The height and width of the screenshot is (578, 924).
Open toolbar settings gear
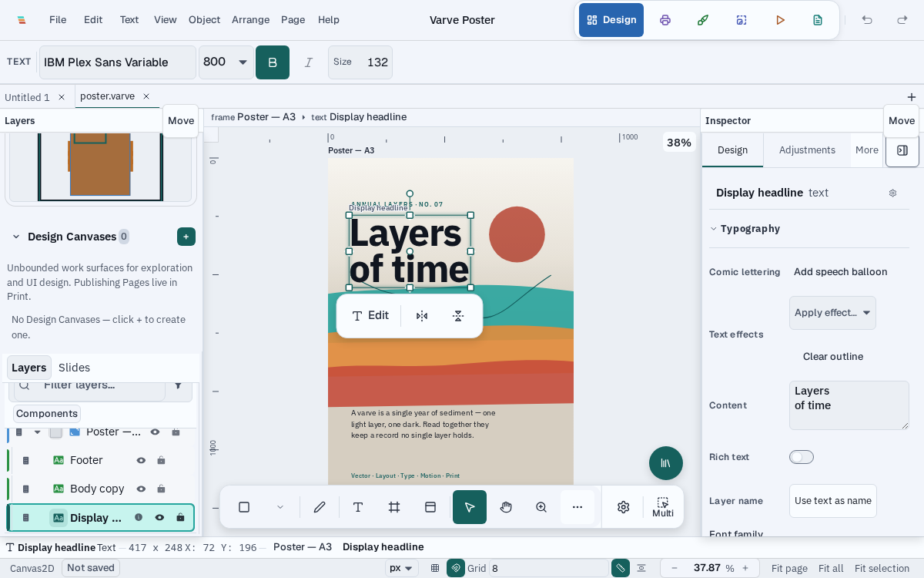click(624, 507)
